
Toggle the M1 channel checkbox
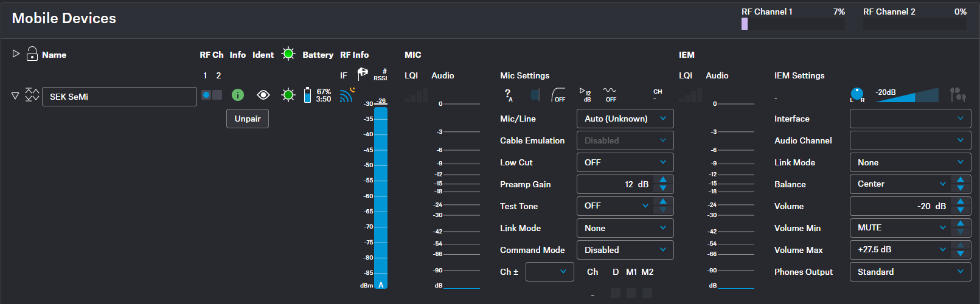click(x=631, y=293)
